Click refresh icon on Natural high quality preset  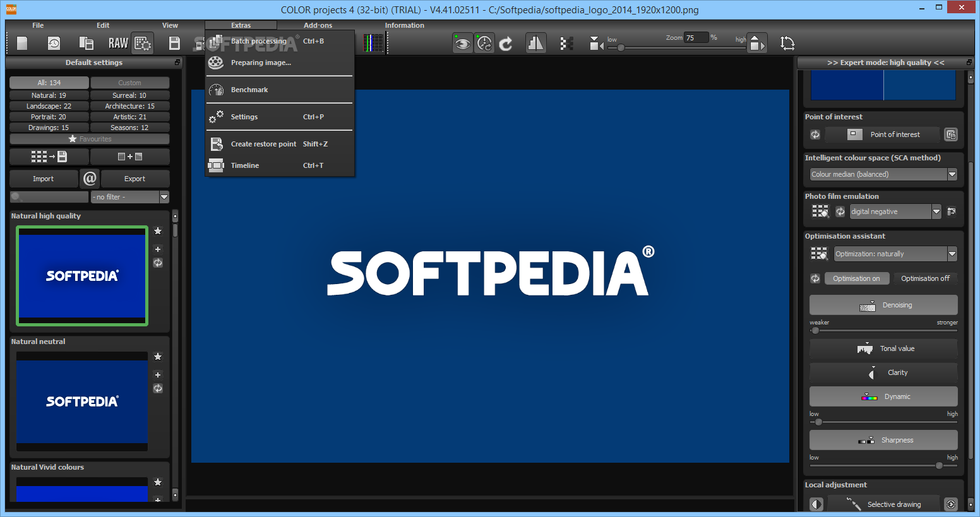(158, 263)
